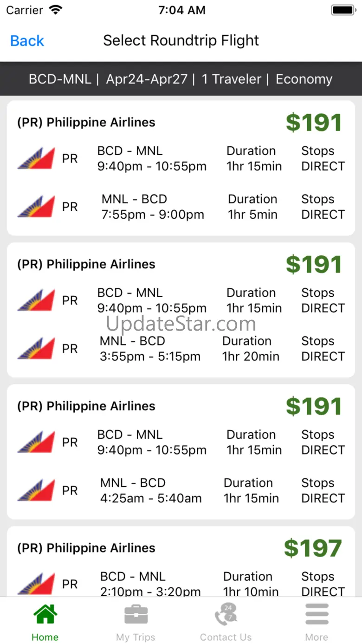Tap the Select Roundtrip Flight title
Viewport: 362px width, 644px height.
[x=181, y=40]
